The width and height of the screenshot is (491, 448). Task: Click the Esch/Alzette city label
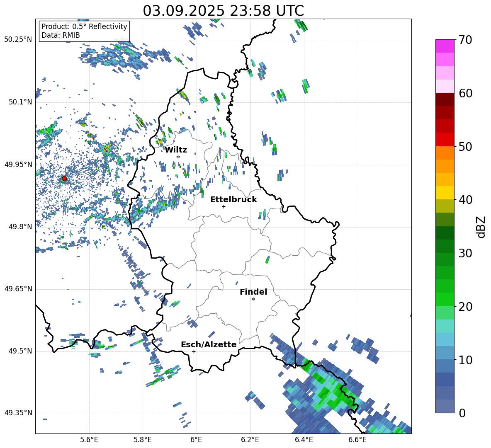coord(209,344)
